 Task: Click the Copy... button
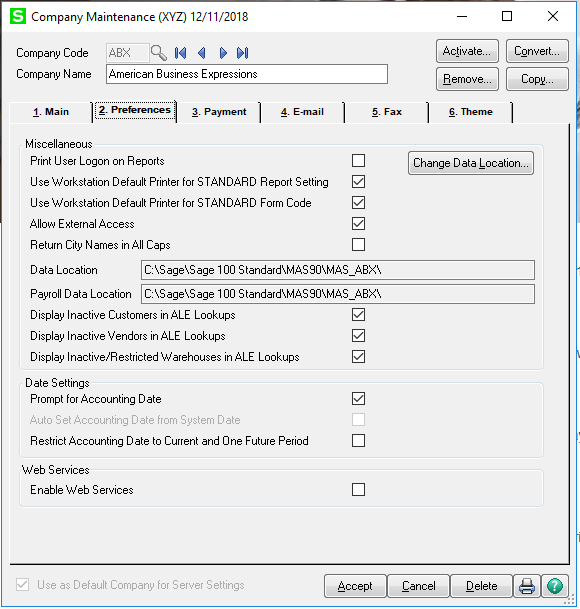(537, 79)
